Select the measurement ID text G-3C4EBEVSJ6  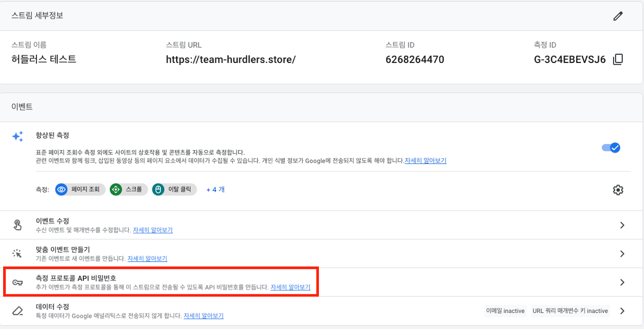pyautogui.click(x=570, y=60)
